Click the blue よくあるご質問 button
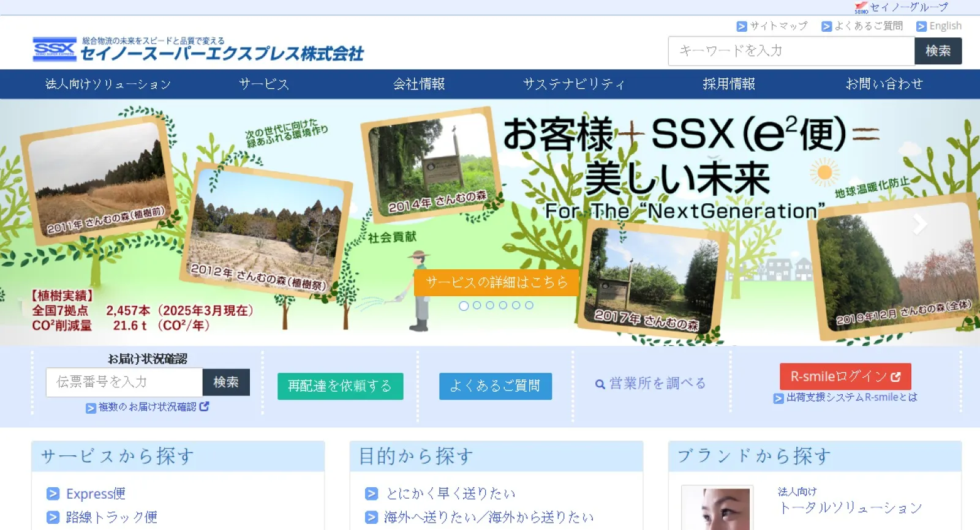The image size is (980, 530). (x=496, y=386)
